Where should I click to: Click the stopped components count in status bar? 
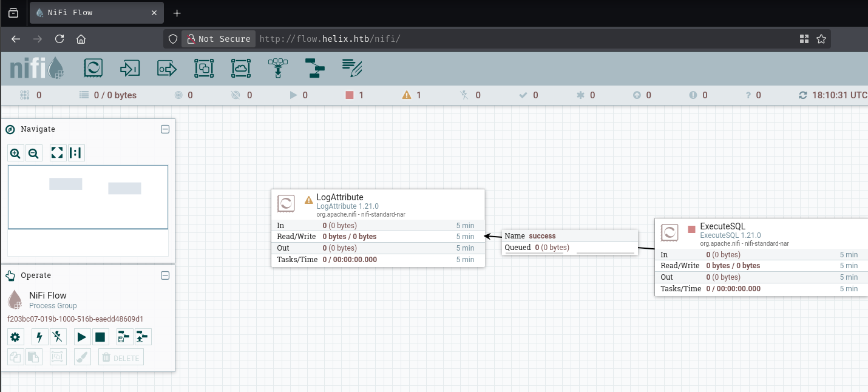tap(354, 95)
